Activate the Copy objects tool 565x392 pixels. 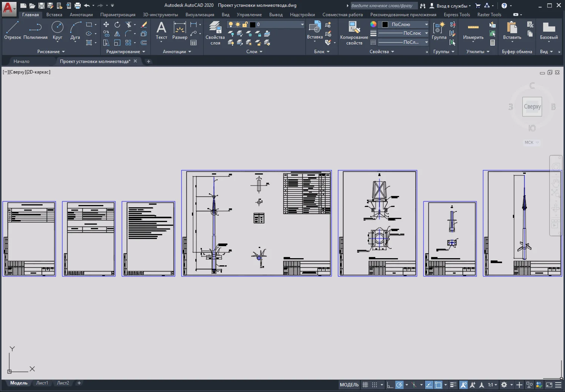click(106, 34)
